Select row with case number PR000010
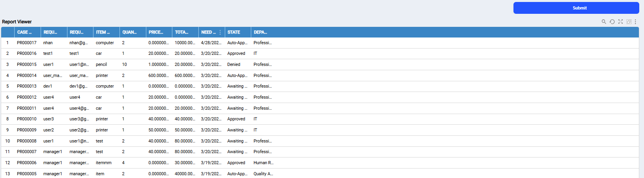 point(27,119)
